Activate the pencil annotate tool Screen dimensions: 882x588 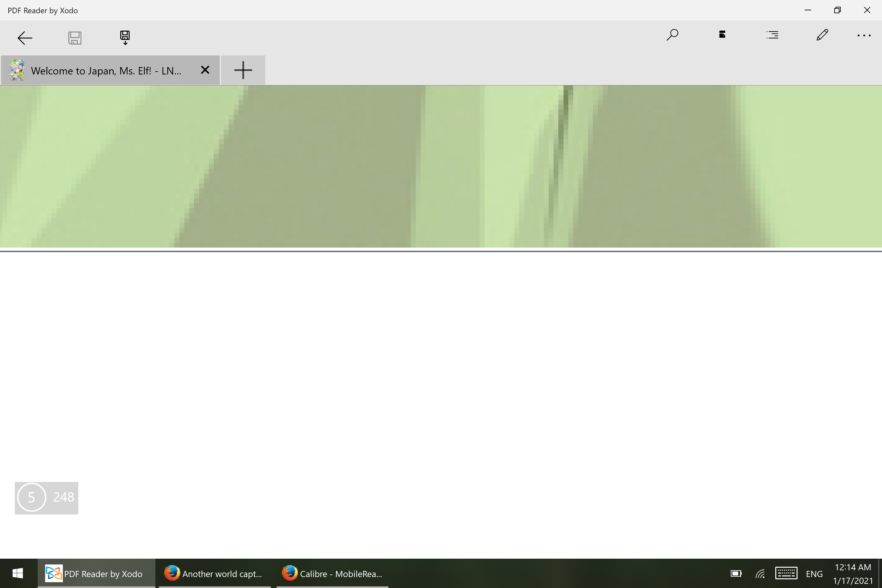[822, 35]
